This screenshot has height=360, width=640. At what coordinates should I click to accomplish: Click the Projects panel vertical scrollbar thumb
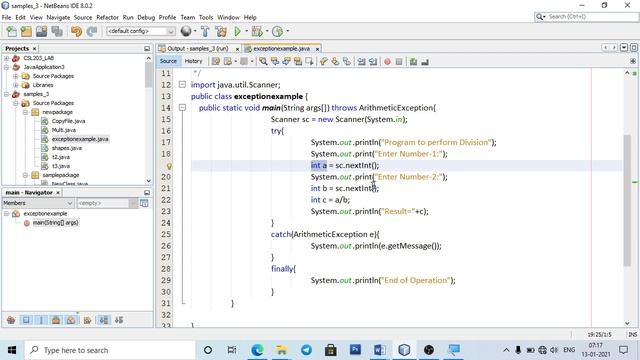tap(149, 75)
